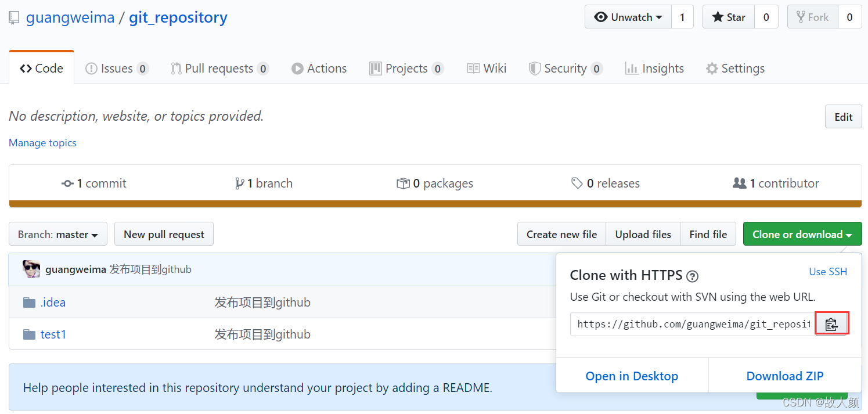Click the watchers count of 1

click(x=682, y=17)
